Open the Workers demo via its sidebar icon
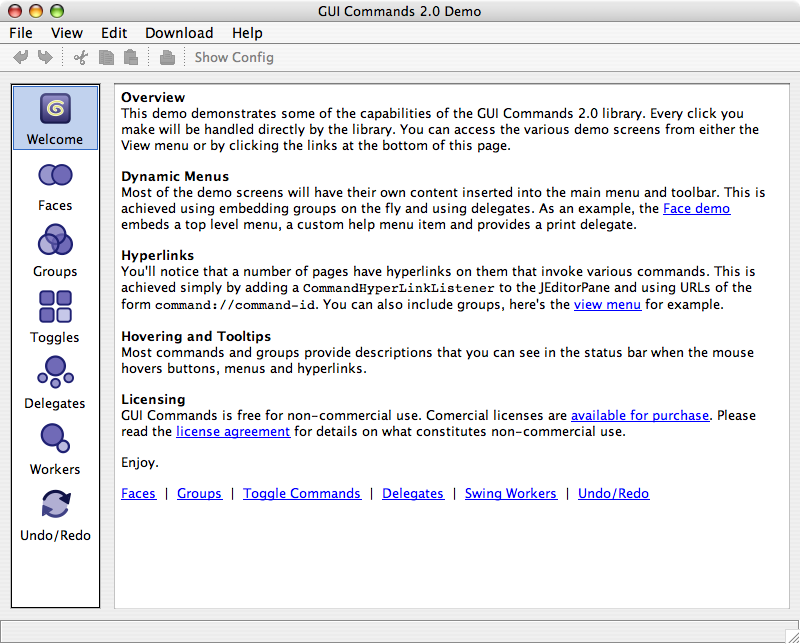The height and width of the screenshot is (644, 800). [55, 439]
